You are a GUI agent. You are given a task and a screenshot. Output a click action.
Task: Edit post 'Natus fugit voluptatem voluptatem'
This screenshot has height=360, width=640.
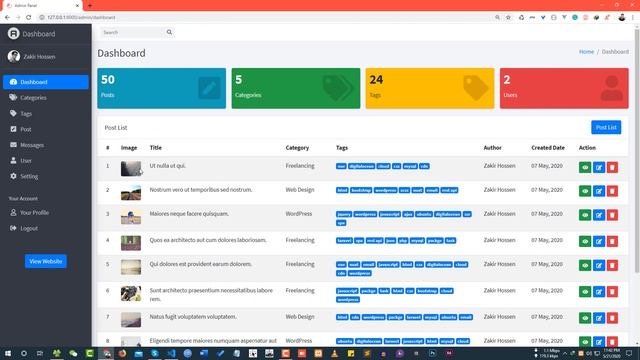599,318
